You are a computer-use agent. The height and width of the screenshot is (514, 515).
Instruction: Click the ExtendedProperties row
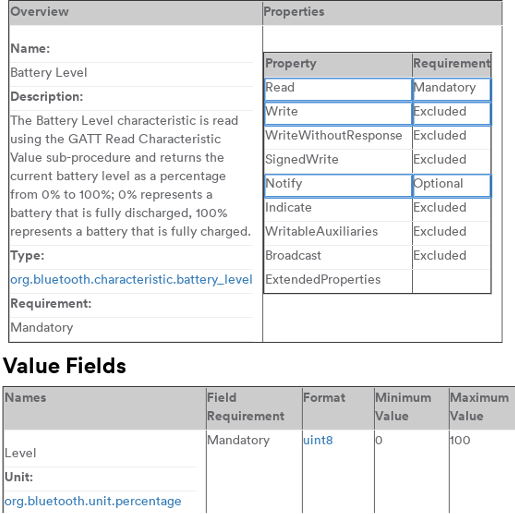(377, 282)
